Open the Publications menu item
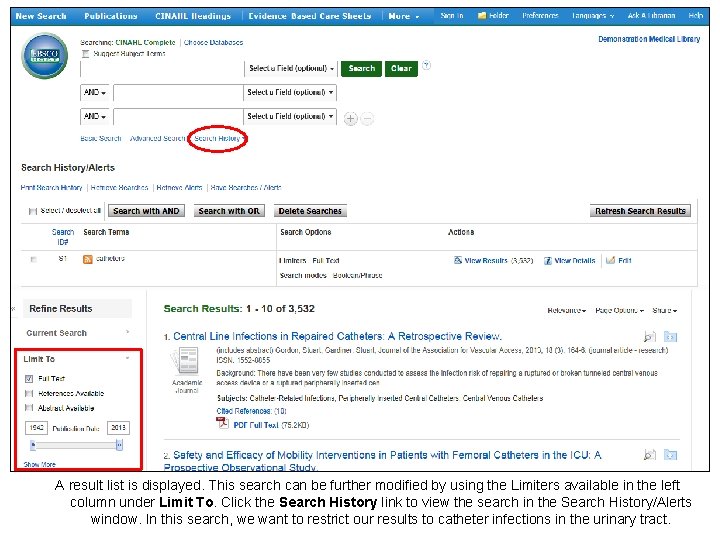720x540 pixels. click(x=111, y=16)
